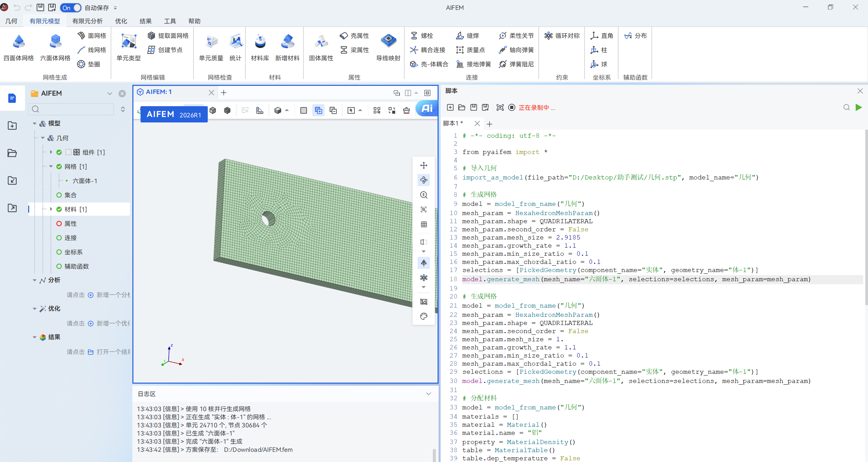Toggle the 自动保存 autosave switch

click(71, 8)
